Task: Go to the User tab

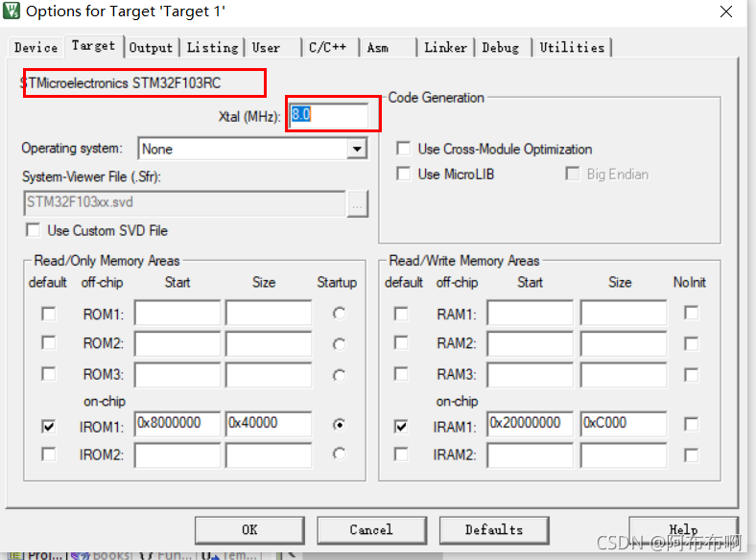Action: pos(272,47)
